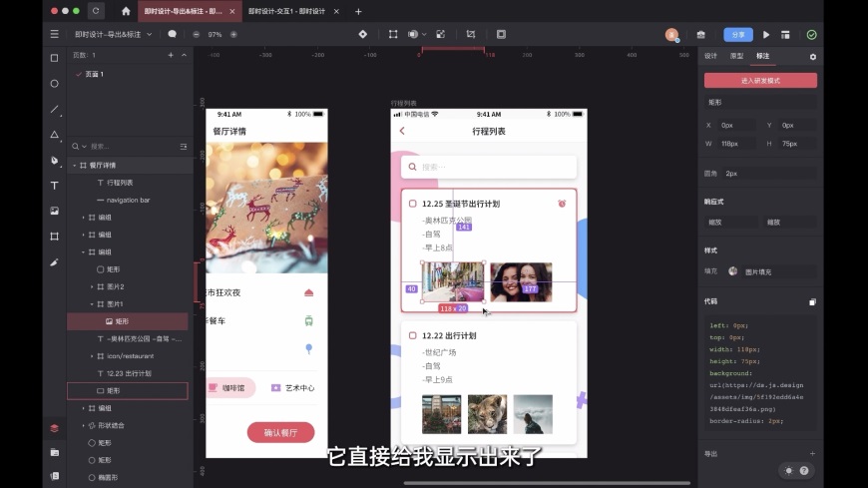The image size is (868, 488).
Task: Add a new page with plus icon
Action: point(171,55)
